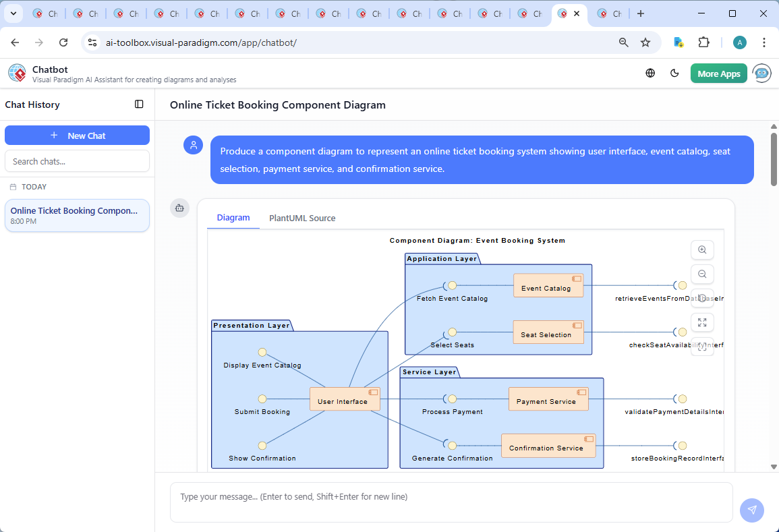Switch to the PlantUML Source tab
Viewport: 779px width, 532px height.
point(302,218)
